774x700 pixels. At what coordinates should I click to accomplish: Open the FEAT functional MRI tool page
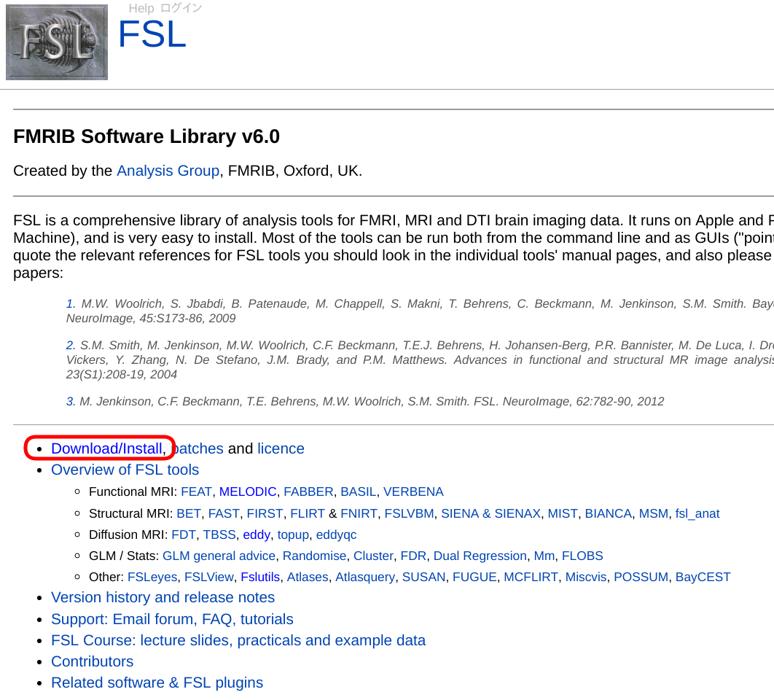coord(195,491)
